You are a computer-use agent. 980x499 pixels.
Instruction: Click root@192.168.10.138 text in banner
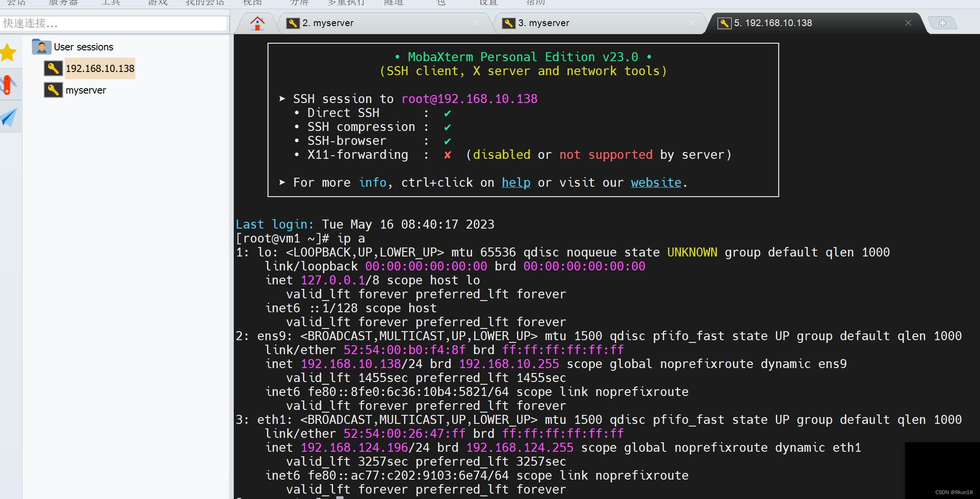pos(469,99)
